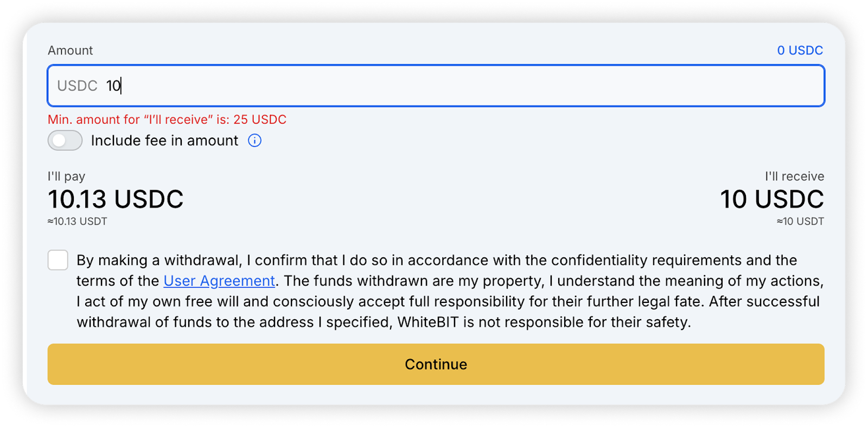Image resolution: width=868 pixels, height=427 pixels.
Task: Click the Amount label above the field
Action: (70, 50)
